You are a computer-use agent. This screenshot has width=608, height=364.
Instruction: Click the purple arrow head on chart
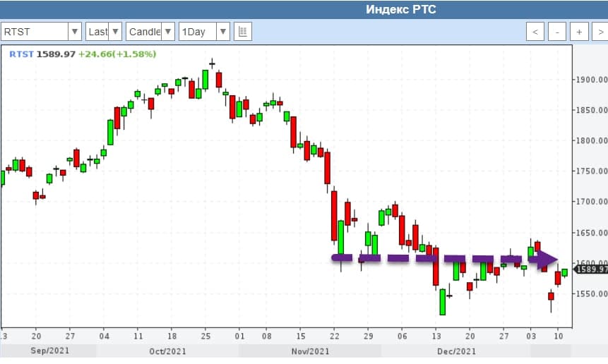click(549, 259)
